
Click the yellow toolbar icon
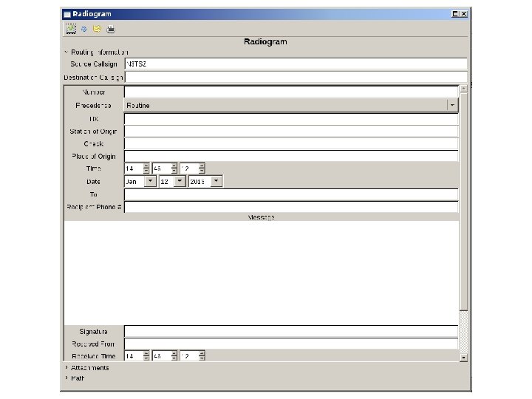tap(97, 29)
